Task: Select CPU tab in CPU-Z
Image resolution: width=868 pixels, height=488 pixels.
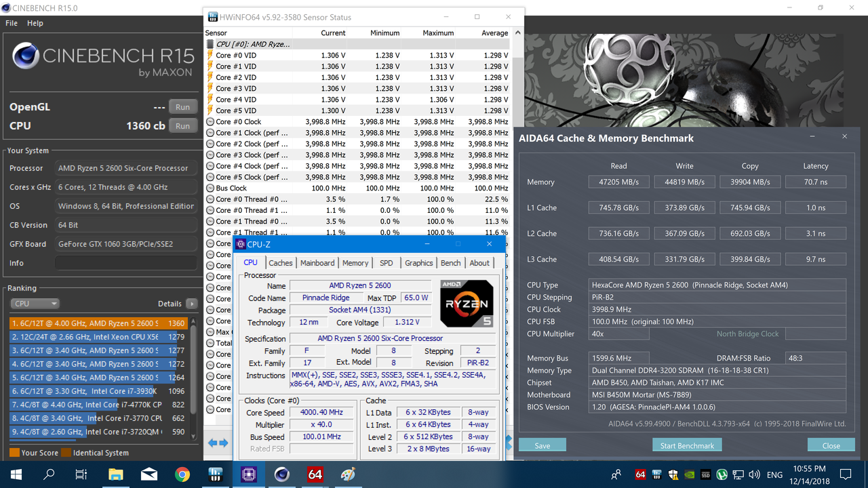Action: tap(251, 262)
